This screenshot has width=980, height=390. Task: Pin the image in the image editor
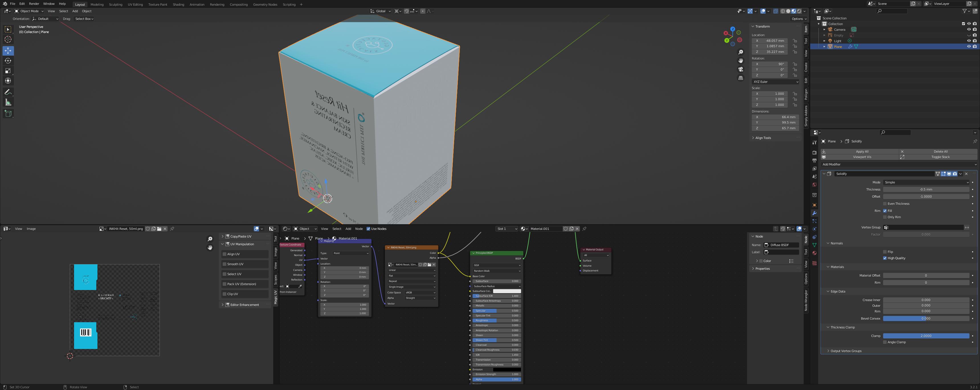coord(172,229)
